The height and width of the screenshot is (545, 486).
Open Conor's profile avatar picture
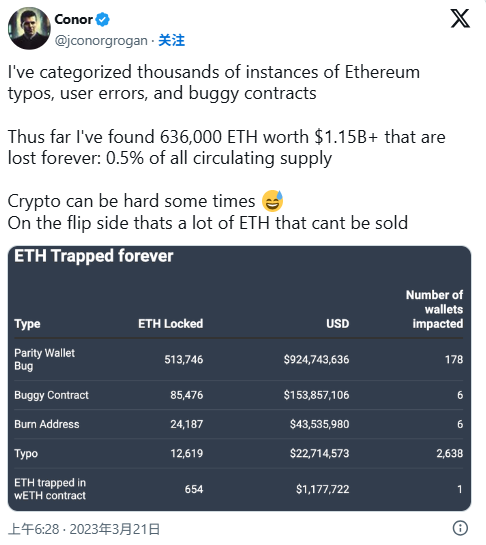click(29, 29)
